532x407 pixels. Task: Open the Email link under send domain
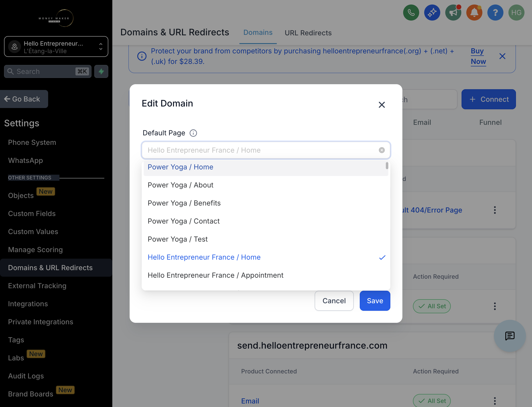[250, 401]
